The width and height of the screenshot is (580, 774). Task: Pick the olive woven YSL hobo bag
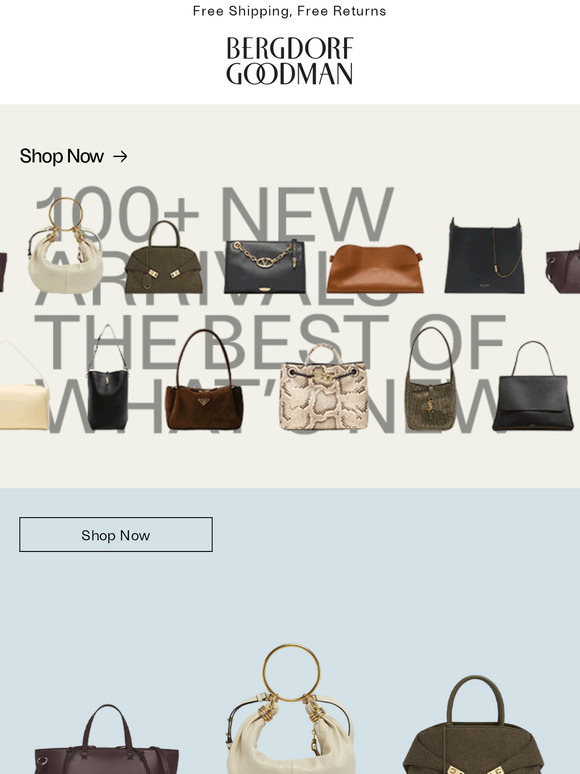[x=430, y=379]
